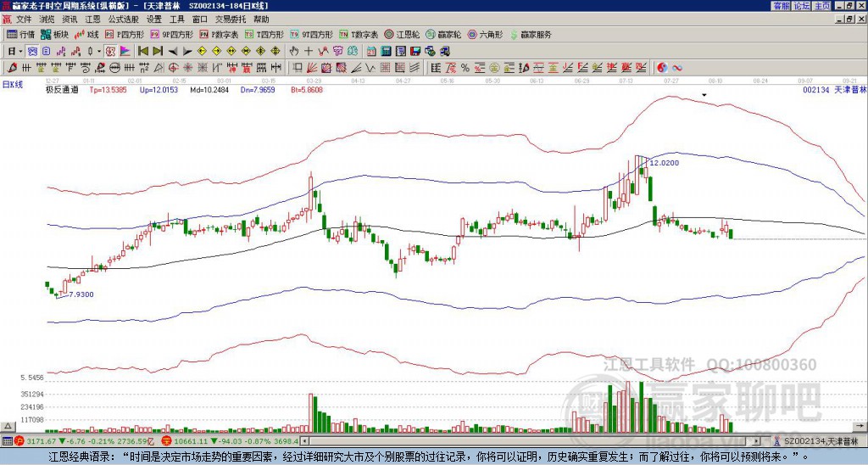This screenshot has height=465, width=868.
Task: Open the calculator icon
Action: click(x=386, y=51)
